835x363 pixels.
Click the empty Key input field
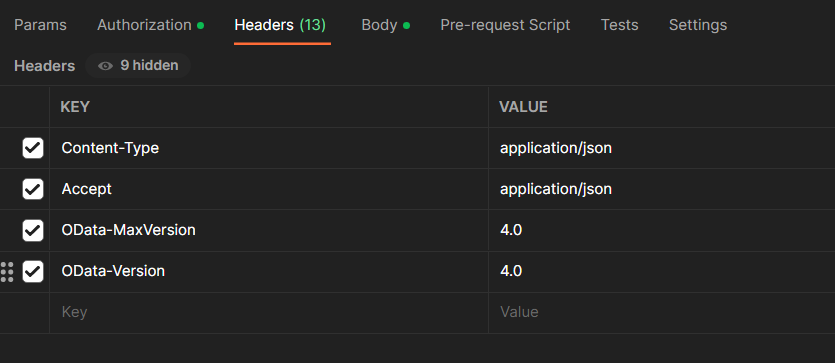click(x=269, y=312)
